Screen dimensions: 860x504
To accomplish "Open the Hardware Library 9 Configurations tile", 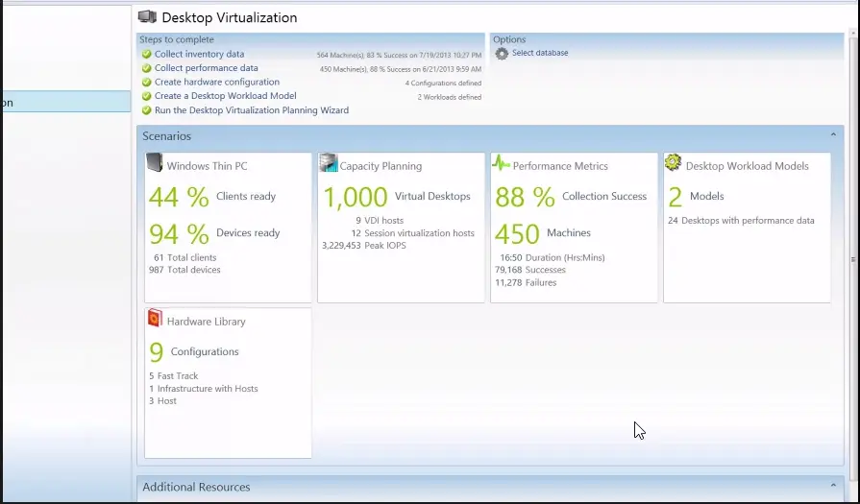I will click(x=228, y=383).
